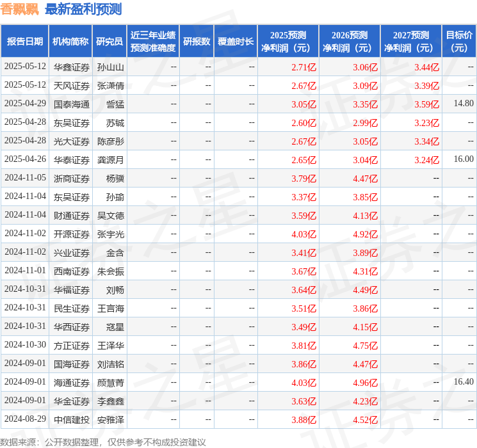Select the 方正证券 institution cell

72,346
